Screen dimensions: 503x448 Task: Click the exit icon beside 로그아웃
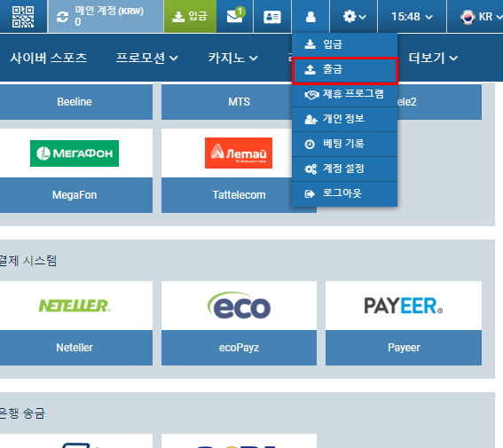310,193
